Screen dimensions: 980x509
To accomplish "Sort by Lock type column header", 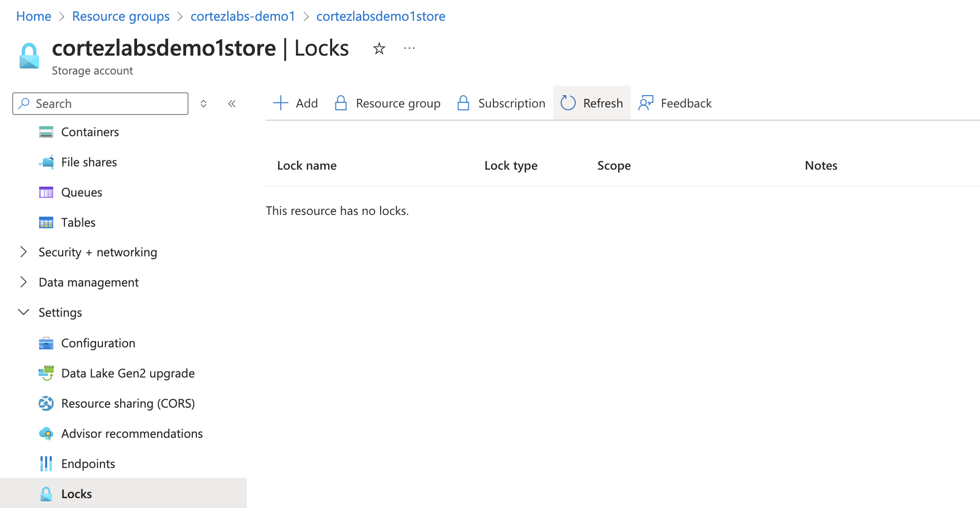I will pos(511,165).
